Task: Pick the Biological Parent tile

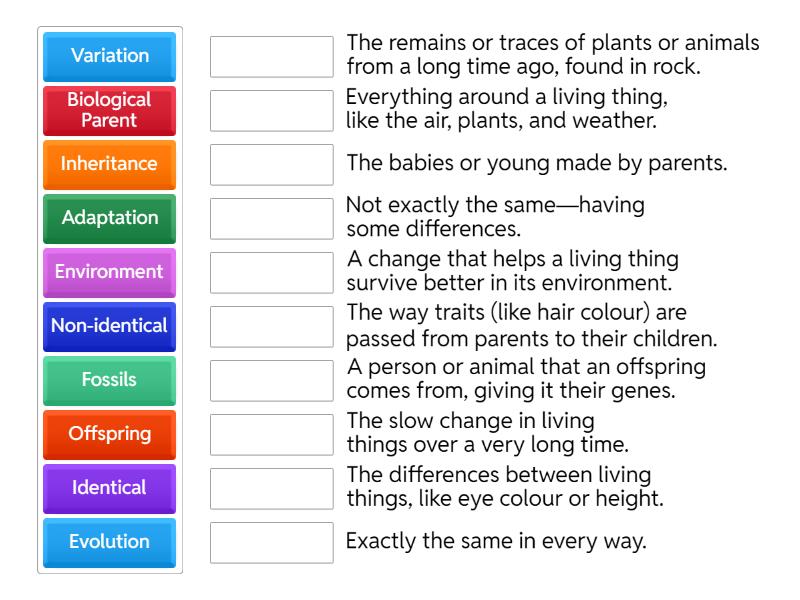Action: [x=110, y=110]
